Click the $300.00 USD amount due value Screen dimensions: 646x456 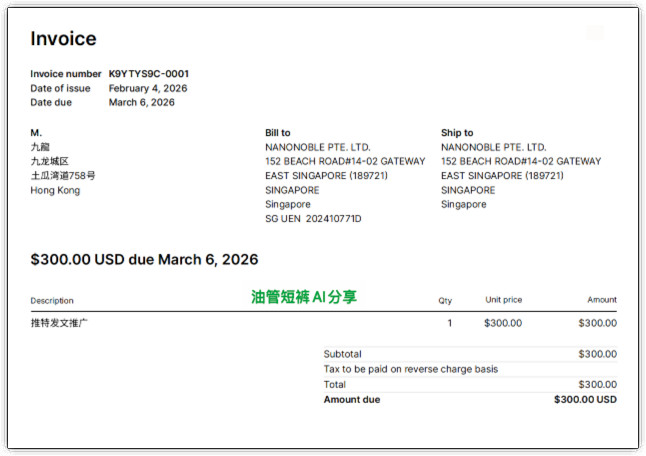[x=585, y=400]
